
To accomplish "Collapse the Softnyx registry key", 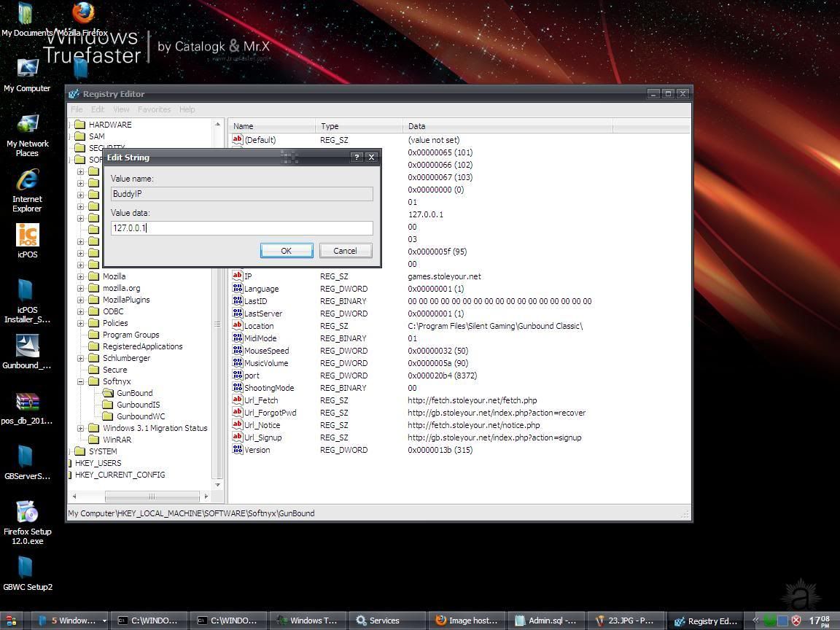I will click(80, 381).
